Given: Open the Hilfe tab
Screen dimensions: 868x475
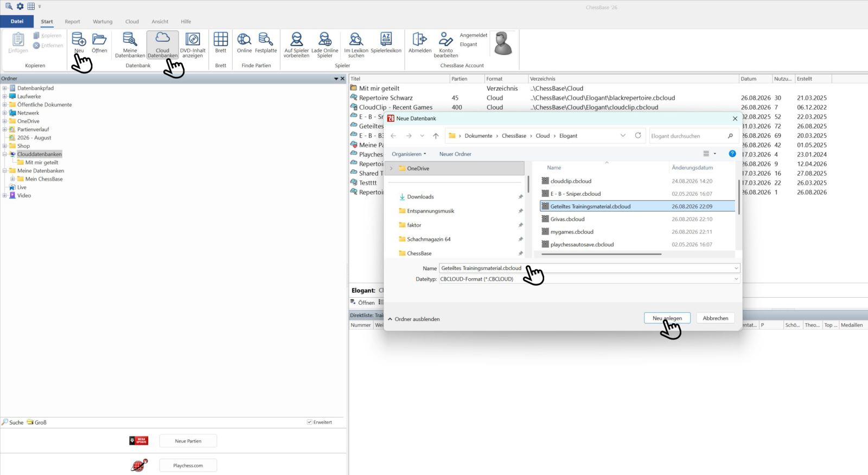Looking at the screenshot, I should [186, 22].
